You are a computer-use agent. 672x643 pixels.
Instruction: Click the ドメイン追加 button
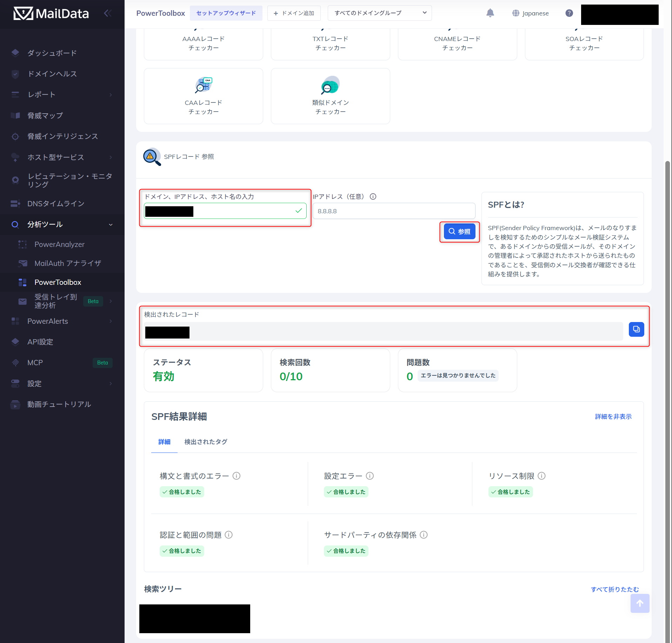[294, 13]
